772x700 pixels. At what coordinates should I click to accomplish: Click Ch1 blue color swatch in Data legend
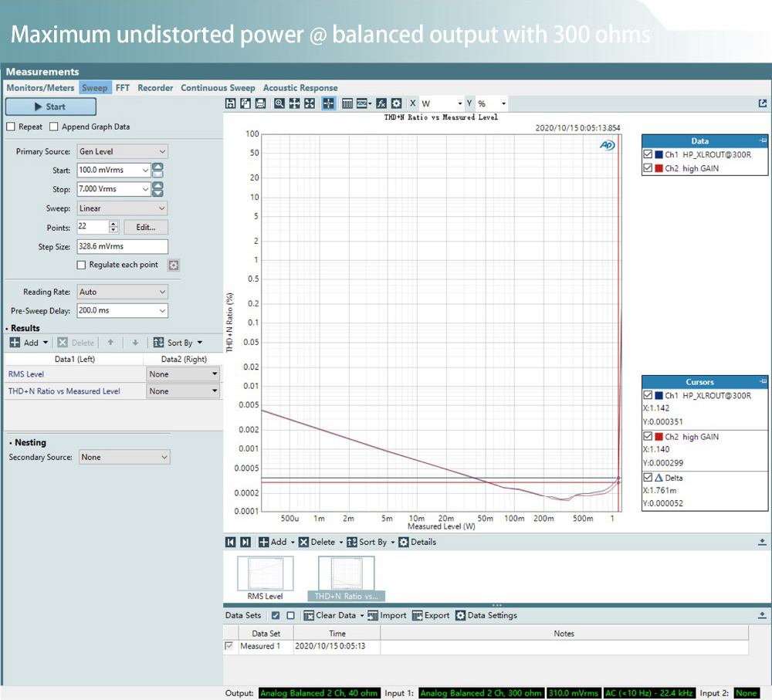pos(659,154)
